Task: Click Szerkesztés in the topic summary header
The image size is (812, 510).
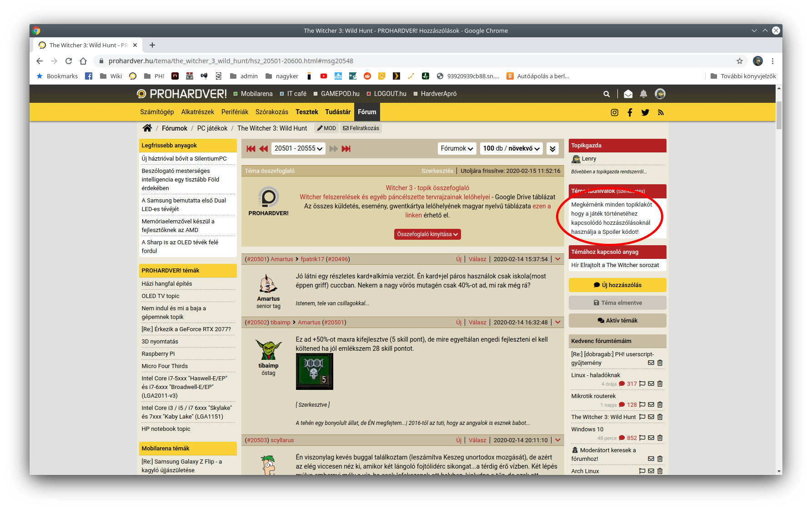Action: click(x=437, y=171)
